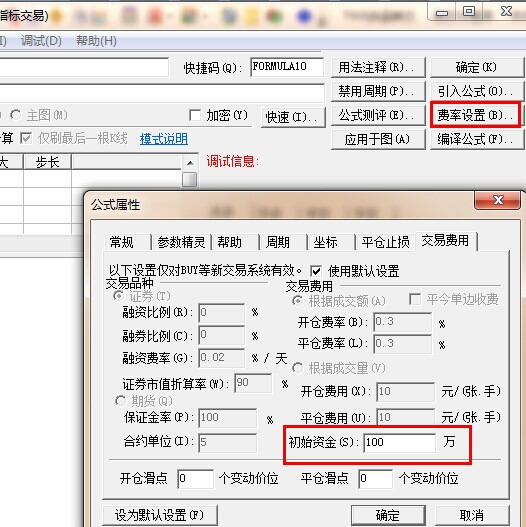Toggle the 加密(Y) checkbox

tap(195, 115)
